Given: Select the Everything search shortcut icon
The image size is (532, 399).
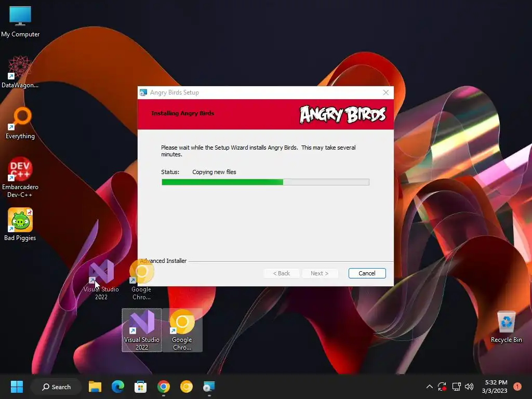Looking at the screenshot, I should (20, 123).
